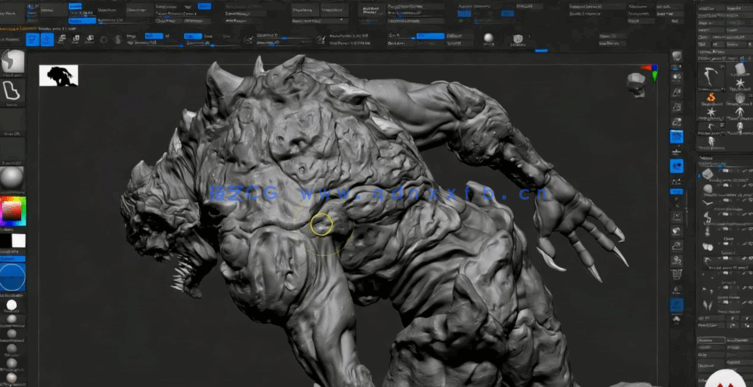Viewport: 753px width, 387px height.
Task: Activate the Rotate transform icon
Action: 89,39
